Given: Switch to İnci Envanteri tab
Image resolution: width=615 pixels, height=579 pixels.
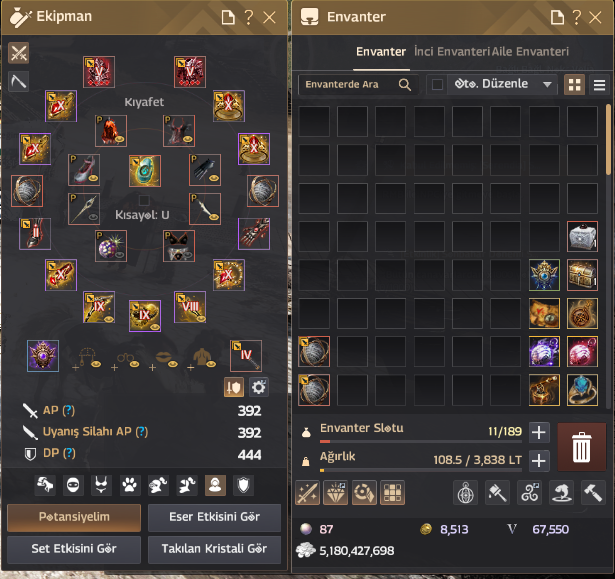Looking at the screenshot, I should pyautogui.click(x=452, y=52).
